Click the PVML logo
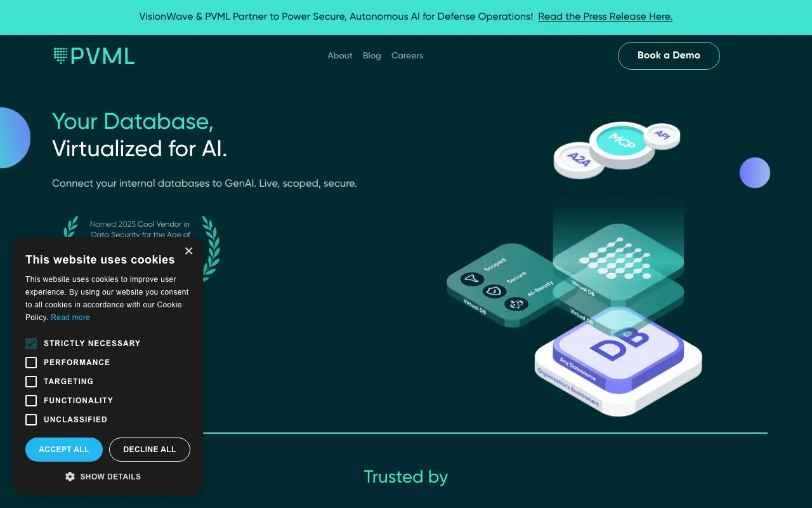This screenshot has width=812, height=508. click(x=94, y=56)
